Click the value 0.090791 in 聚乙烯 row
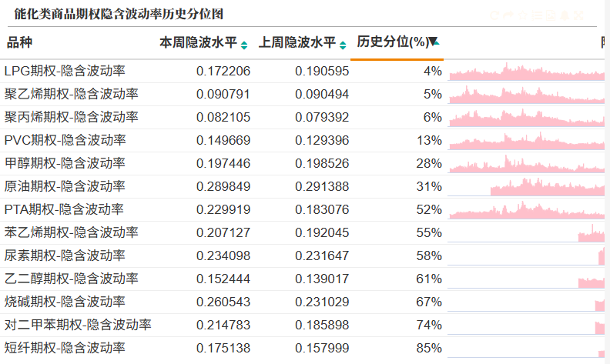This screenshot has height=364, width=610. 223,94
